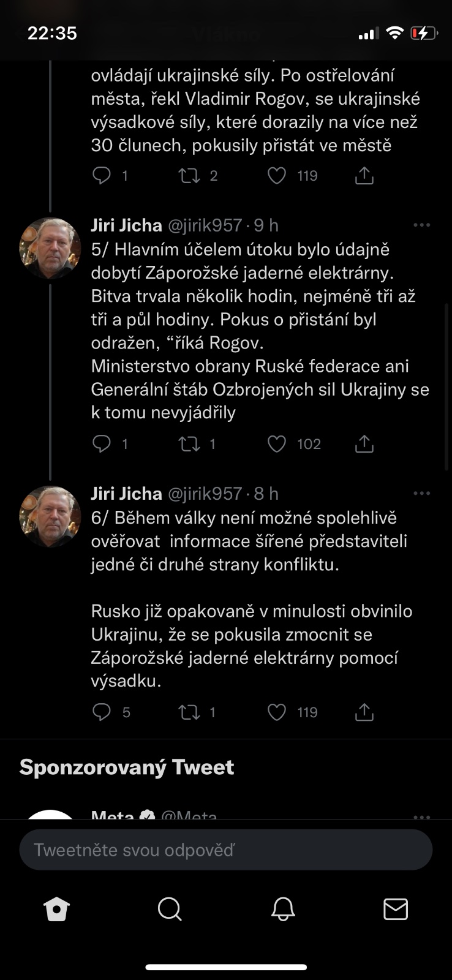Tap Jiri Jicha's avatar on tweet 6/
This screenshot has height=980, width=452.
[x=50, y=517]
